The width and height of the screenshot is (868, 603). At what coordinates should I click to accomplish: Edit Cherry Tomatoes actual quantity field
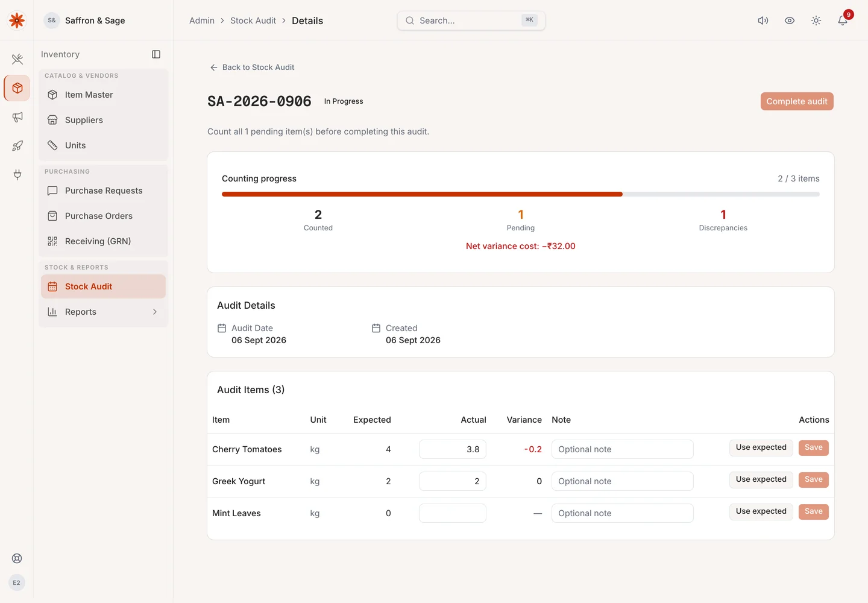tap(453, 449)
